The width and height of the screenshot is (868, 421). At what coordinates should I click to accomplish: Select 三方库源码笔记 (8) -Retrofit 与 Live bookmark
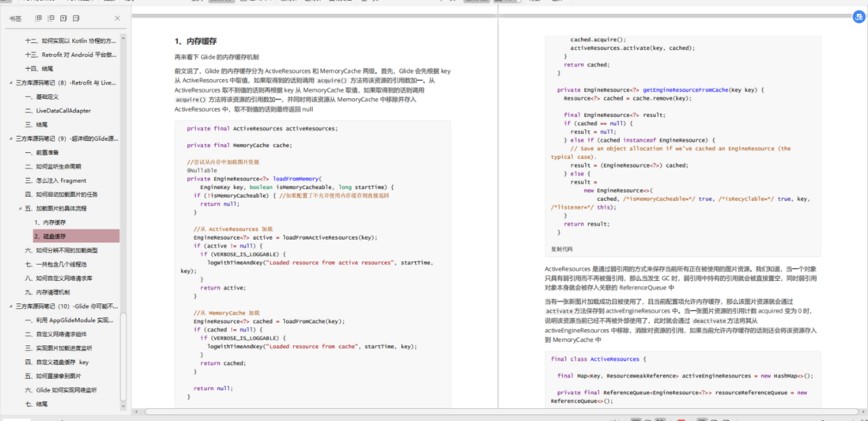[x=66, y=82]
